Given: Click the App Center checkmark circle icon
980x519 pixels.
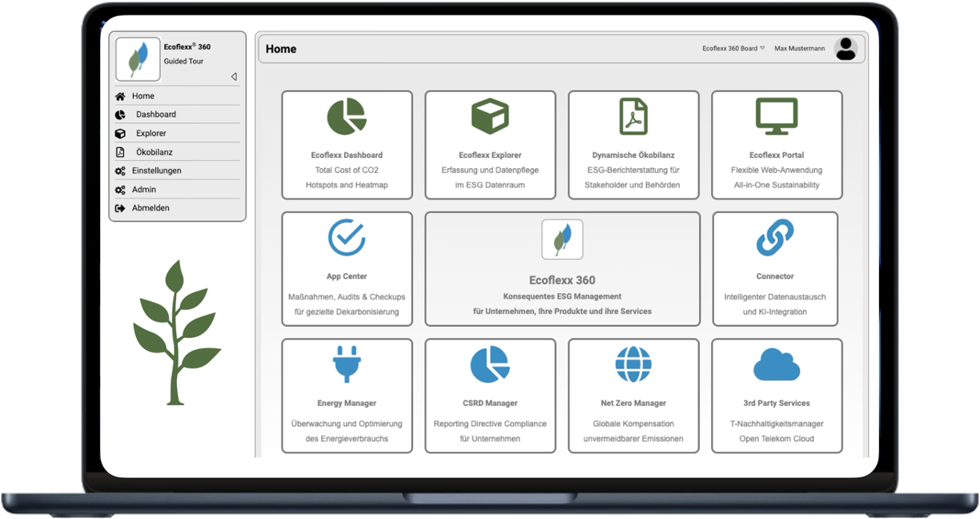Looking at the screenshot, I should 347,237.
